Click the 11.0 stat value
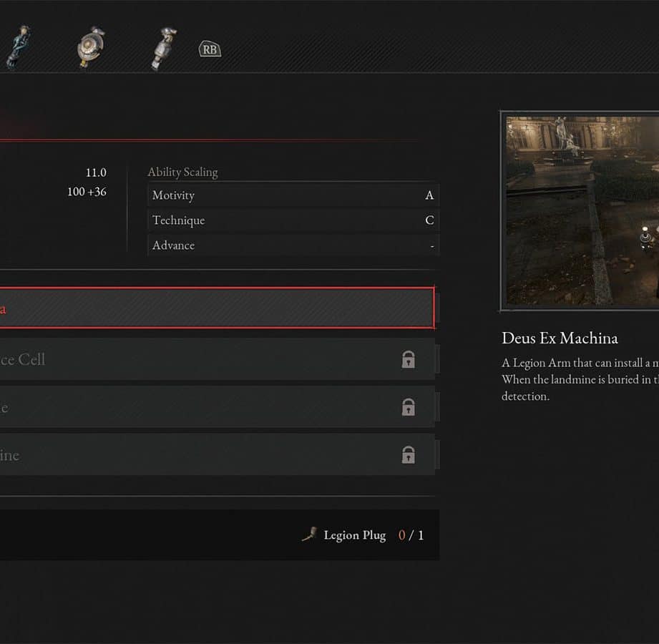The height and width of the screenshot is (644, 659). pos(97,172)
